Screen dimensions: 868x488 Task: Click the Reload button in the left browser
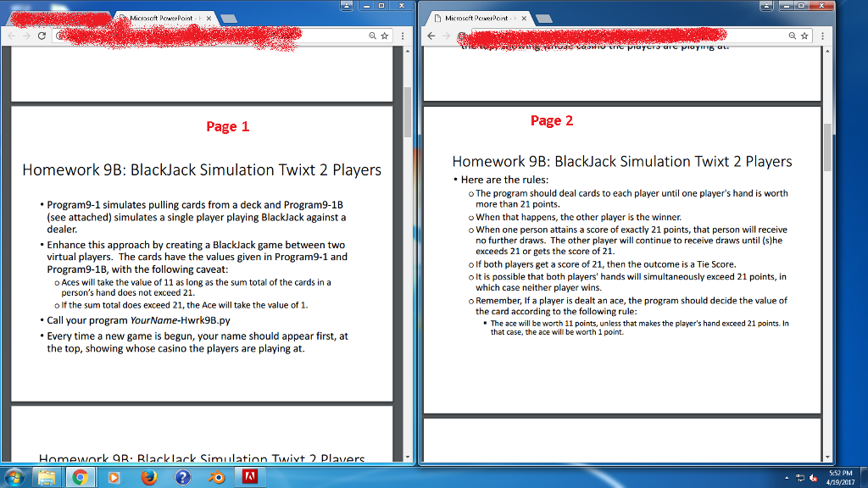pyautogui.click(x=41, y=36)
